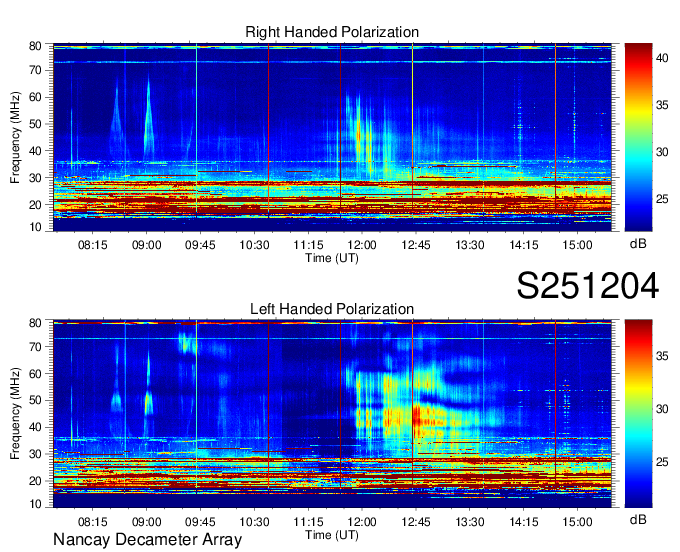This screenshot has height=552, width=680.
Task: Click the Time (UT) label under the left-handed plot
Action: pyautogui.click(x=332, y=534)
